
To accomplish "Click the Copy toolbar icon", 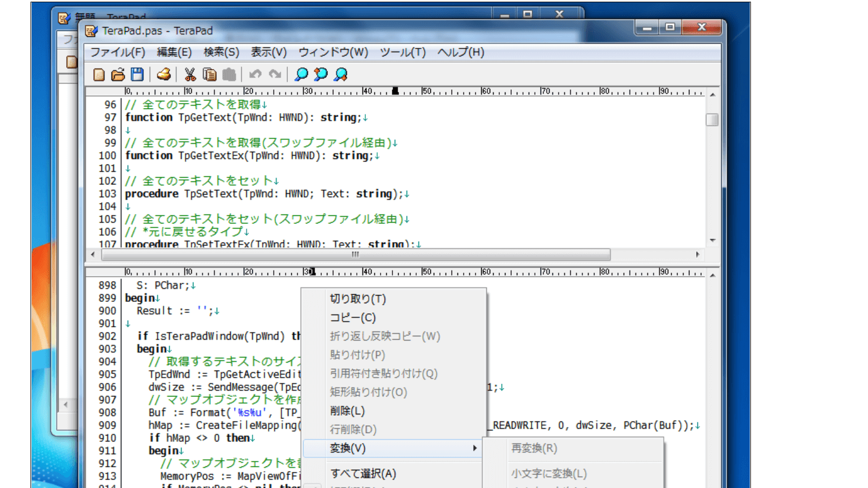I will coord(209,75).
